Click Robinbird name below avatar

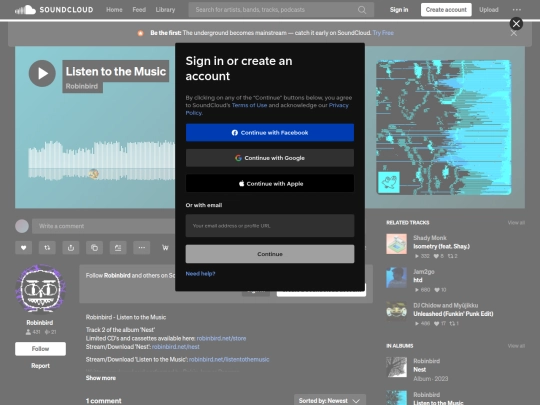(40, 323)
